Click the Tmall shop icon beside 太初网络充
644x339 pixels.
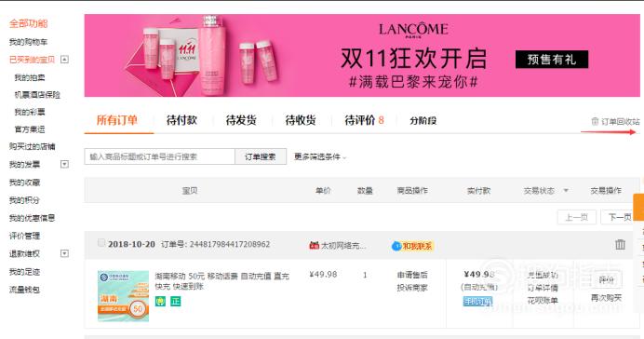314,245
